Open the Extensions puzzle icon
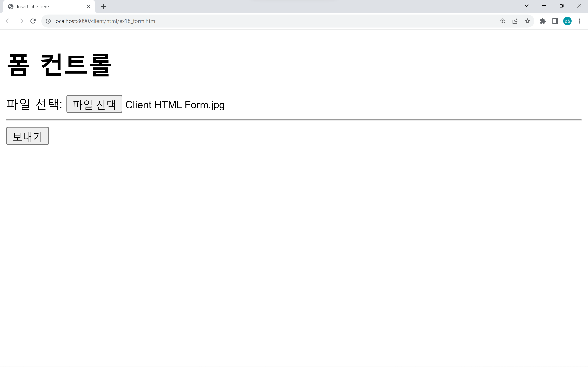The width and height of the screenshot is (588, 367). click(543, 21)
